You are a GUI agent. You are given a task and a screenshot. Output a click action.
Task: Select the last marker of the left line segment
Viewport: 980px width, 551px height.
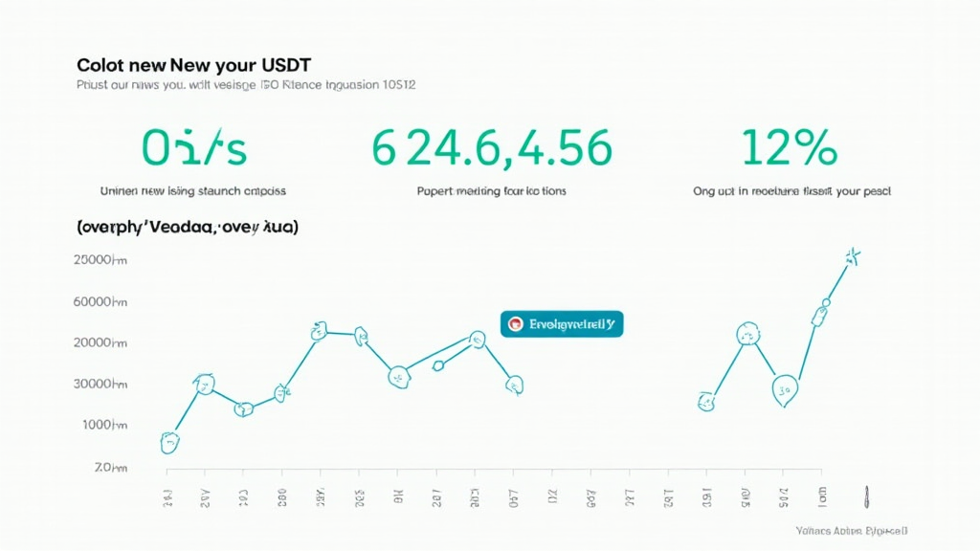click(x=515, y=385)
